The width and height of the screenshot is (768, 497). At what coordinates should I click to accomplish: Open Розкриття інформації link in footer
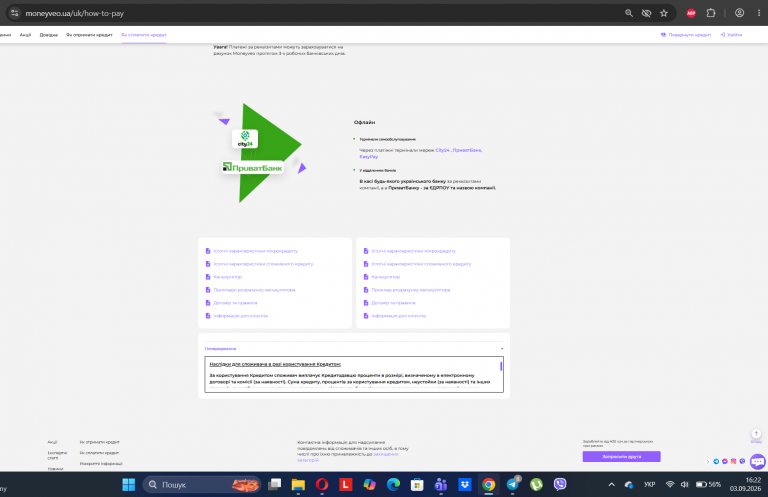(101, 464)
